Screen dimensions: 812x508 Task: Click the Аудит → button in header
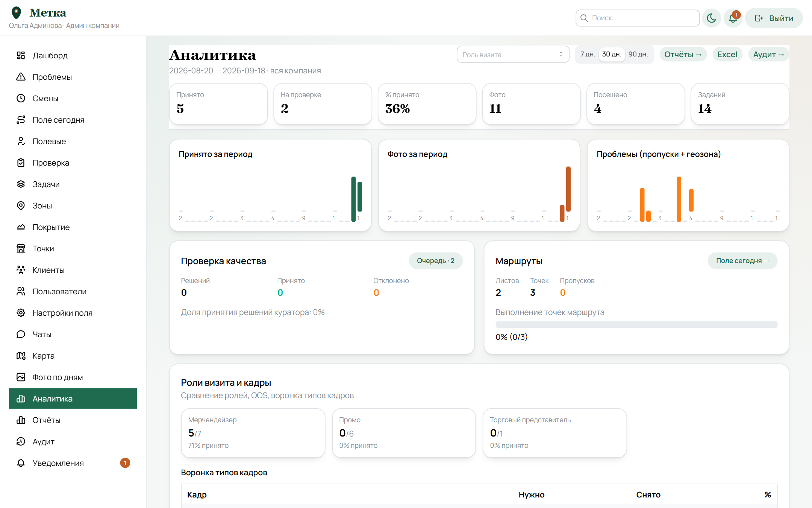(x=768, y=54)
